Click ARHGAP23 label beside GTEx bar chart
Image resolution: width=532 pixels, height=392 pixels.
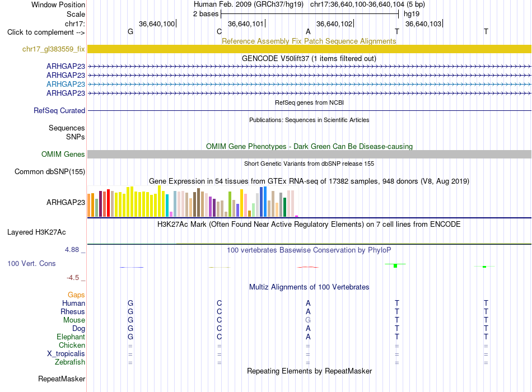[66, 203]
